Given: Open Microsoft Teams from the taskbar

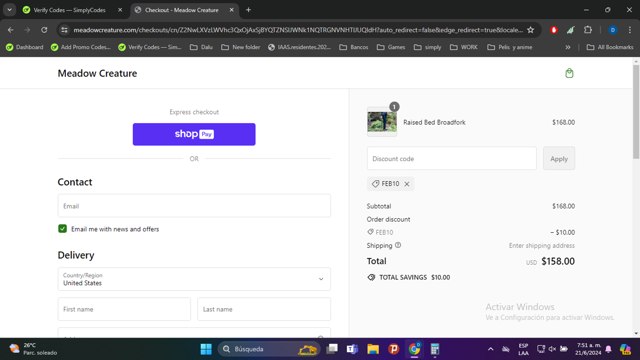Looking at the screenshot, I should pyautogui.click(x=352, y=349).
